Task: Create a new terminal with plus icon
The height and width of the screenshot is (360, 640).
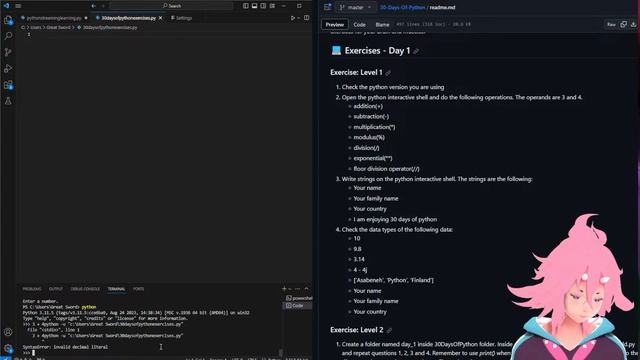Action: (284, 289)
